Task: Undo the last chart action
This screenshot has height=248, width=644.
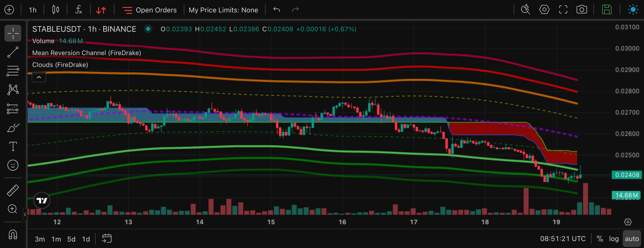Action: click(277, 9)
